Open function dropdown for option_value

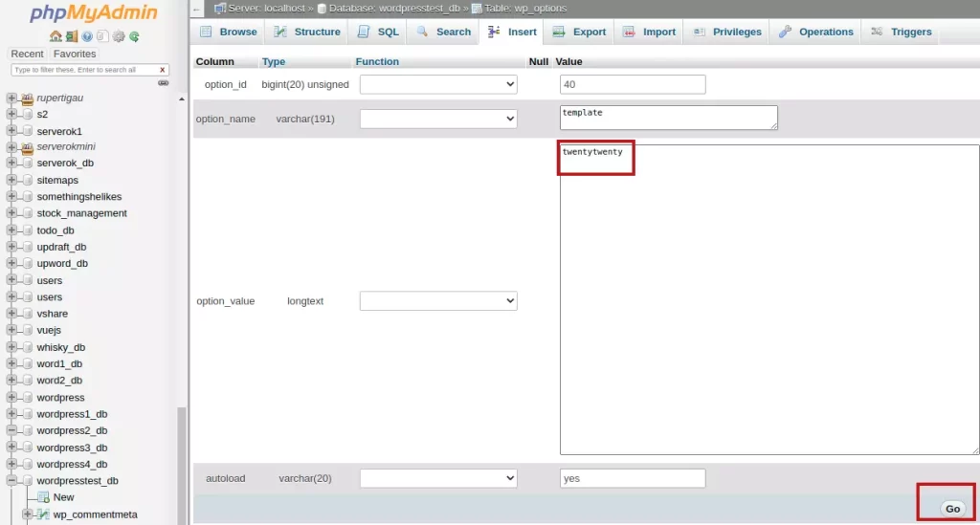pyautogui.click(x=438, y=301)
